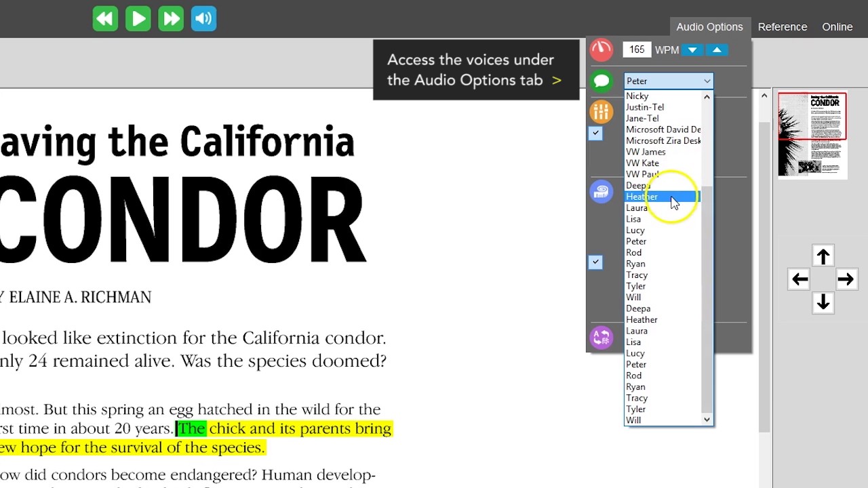The image size is (868, 488).
Task: Click the up navigation arrow button
Action: (x=823, y=257)
